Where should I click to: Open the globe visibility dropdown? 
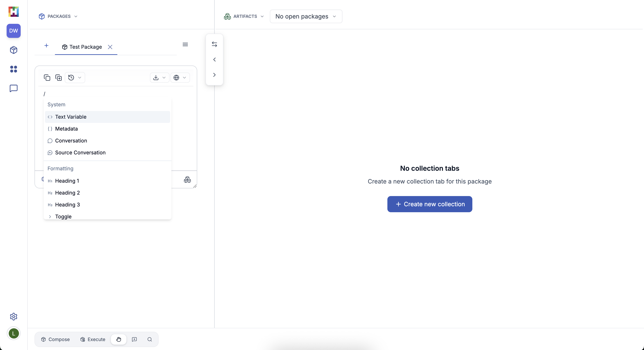click(180, 78)
